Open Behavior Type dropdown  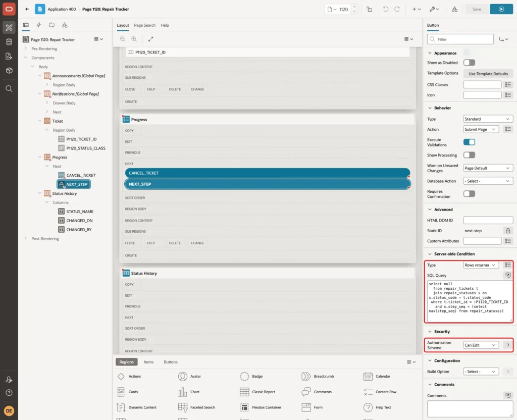pos(488,119)
